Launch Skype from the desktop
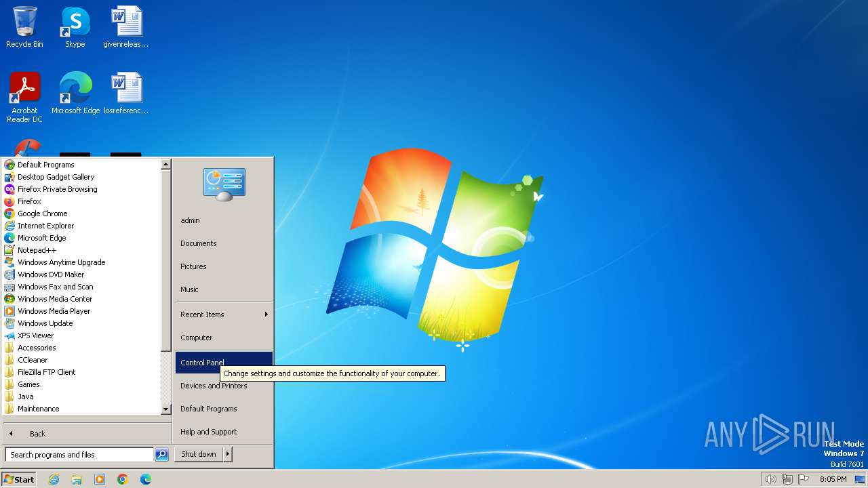Screen dimensions: 868x488 75,28
